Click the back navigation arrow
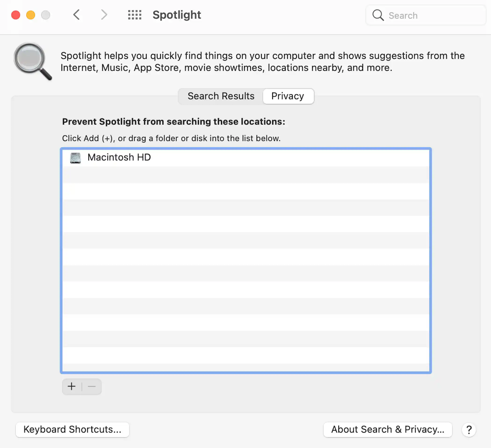The height and width of the screenshot is (448, 491). (76, 15)
